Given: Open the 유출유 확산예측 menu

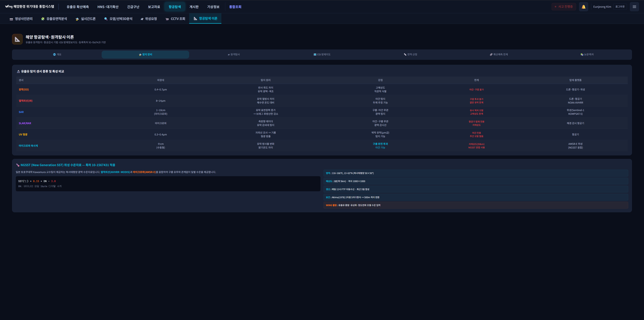Looking at the screenshot, I should click(77, 7).
